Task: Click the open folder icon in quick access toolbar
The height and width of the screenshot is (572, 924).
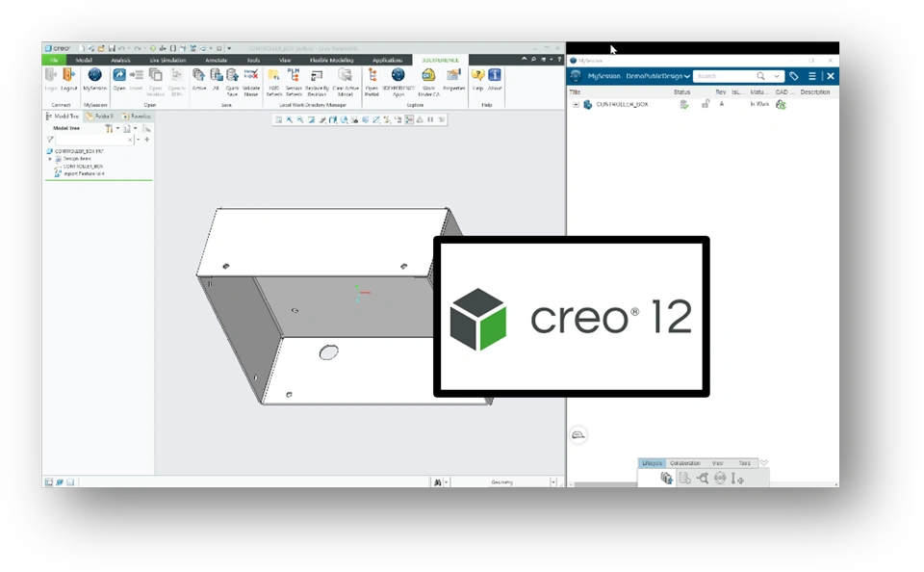Action: coord(101,48)
